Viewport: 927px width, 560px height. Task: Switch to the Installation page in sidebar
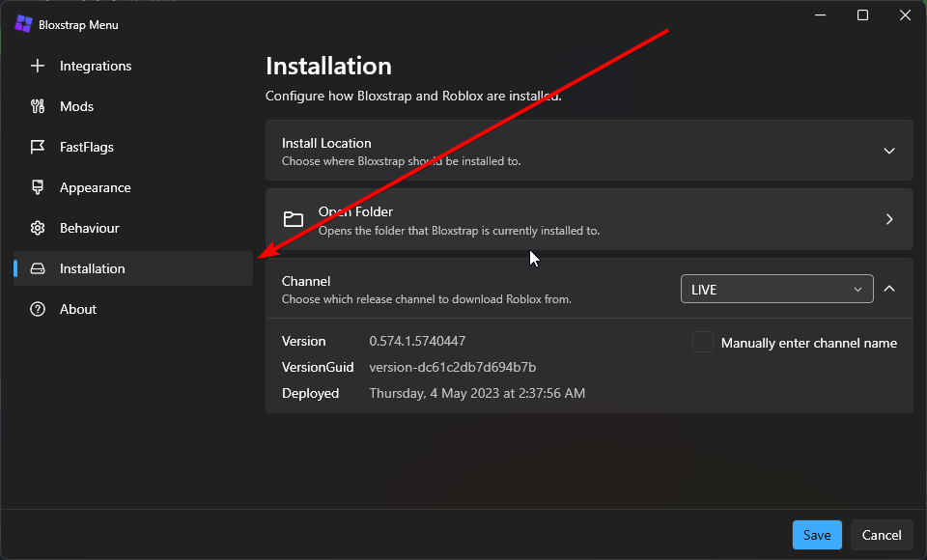(x=94, y=268)
